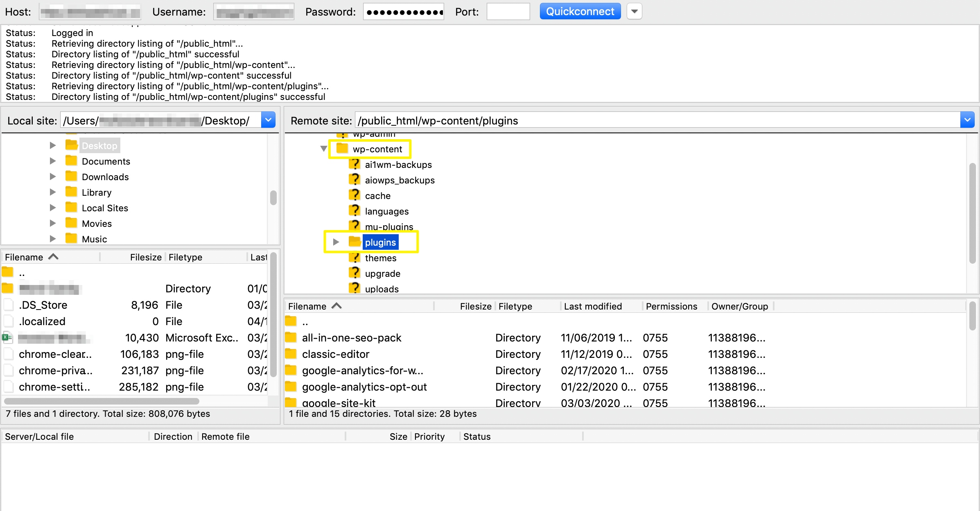The height and width of the screenshot is (511, 980).
Task: Select the google-analytics-opt-out directory row
Action: coord(364,387)
